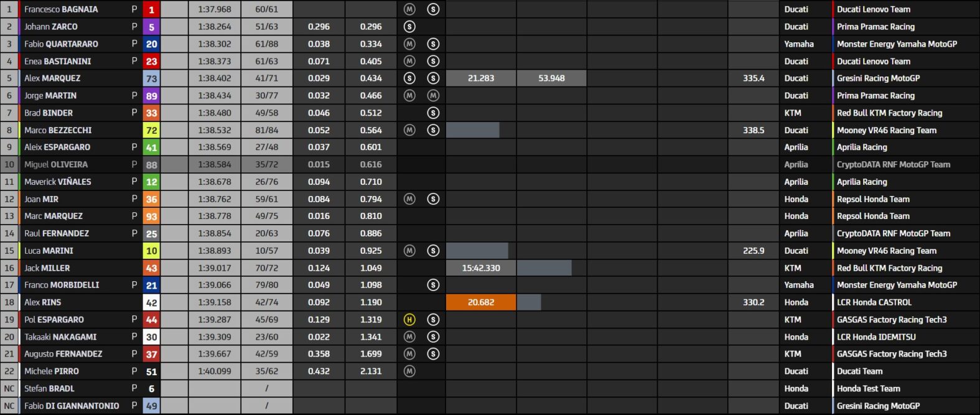Click the purple number 89 badge for Martin
The width and height of the screenshot is (980, 415).
pos(151,96)
